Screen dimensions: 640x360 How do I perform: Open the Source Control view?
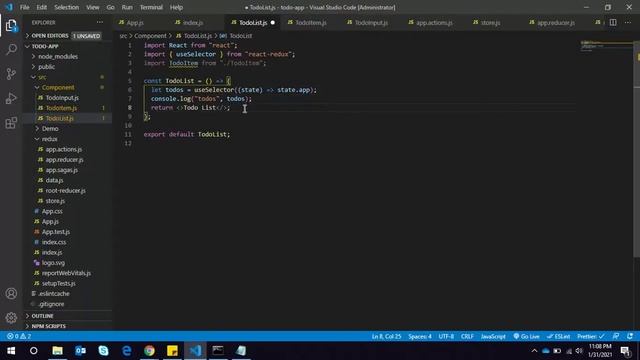click(11, 74)
